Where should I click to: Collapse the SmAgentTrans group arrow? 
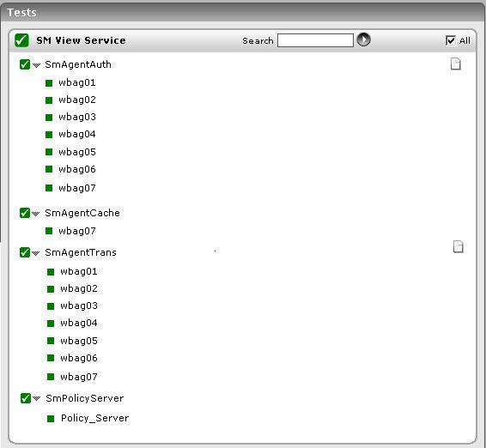tap(36, 253)
